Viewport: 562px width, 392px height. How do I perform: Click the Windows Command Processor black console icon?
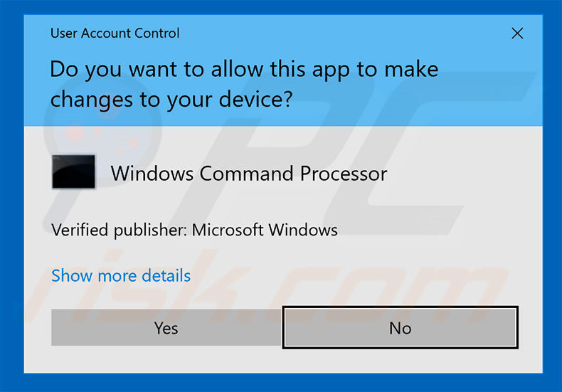pos(73,171)
